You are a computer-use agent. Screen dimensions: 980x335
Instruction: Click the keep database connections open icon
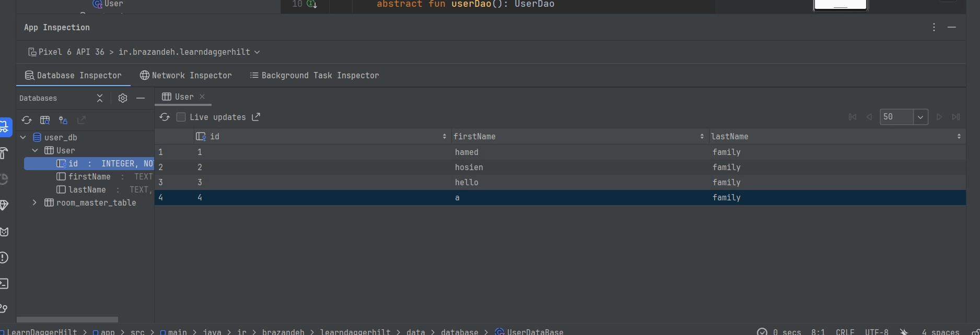click(63, 120)
